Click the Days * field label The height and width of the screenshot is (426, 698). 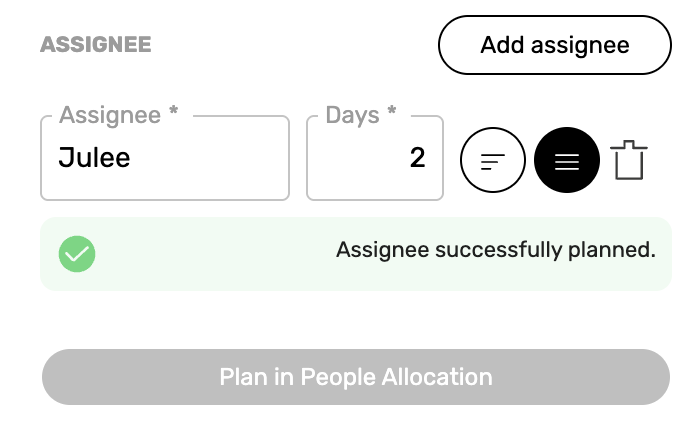[361, 115]
